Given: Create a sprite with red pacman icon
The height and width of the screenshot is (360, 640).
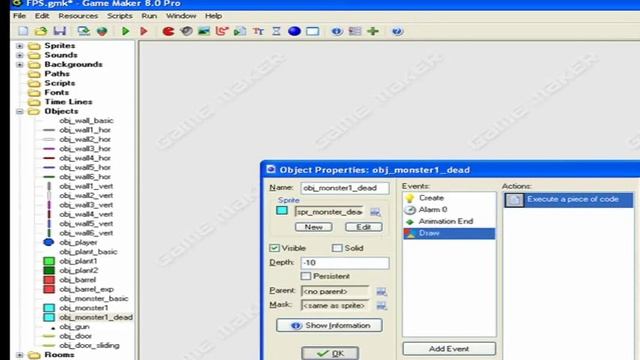Looking at the screenshot, I should pyautogui.click(x=168, y=31).
